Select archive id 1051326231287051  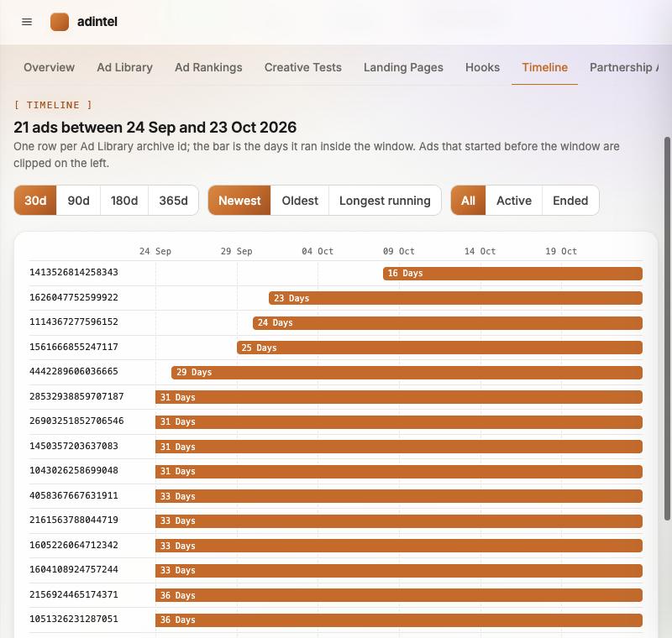[x=74, y=619]
